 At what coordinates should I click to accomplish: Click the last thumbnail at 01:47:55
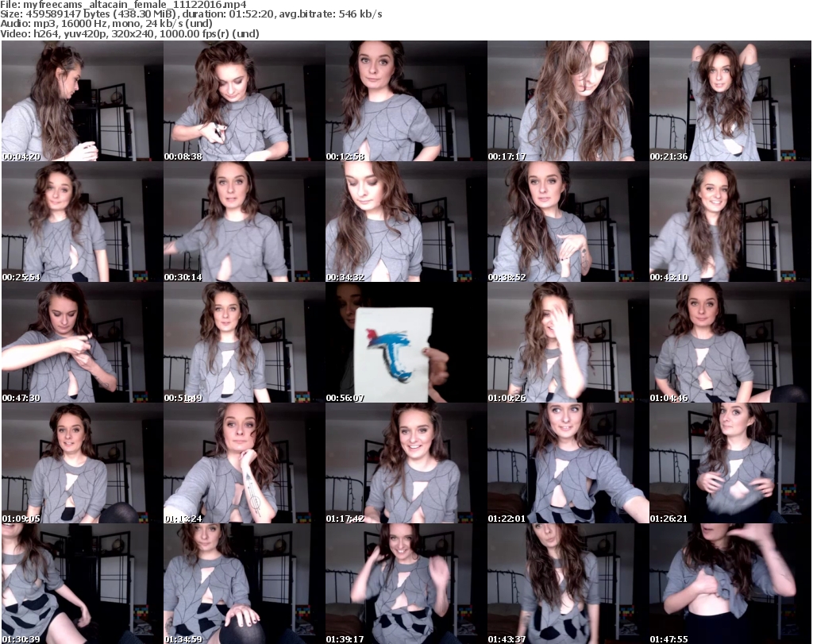coord(730,584)
